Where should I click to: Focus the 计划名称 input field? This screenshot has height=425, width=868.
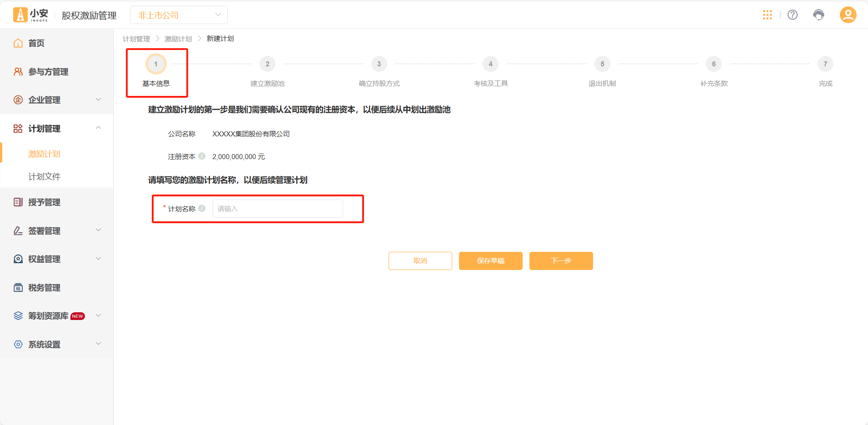pyautogui.click(x=278, y=209)
